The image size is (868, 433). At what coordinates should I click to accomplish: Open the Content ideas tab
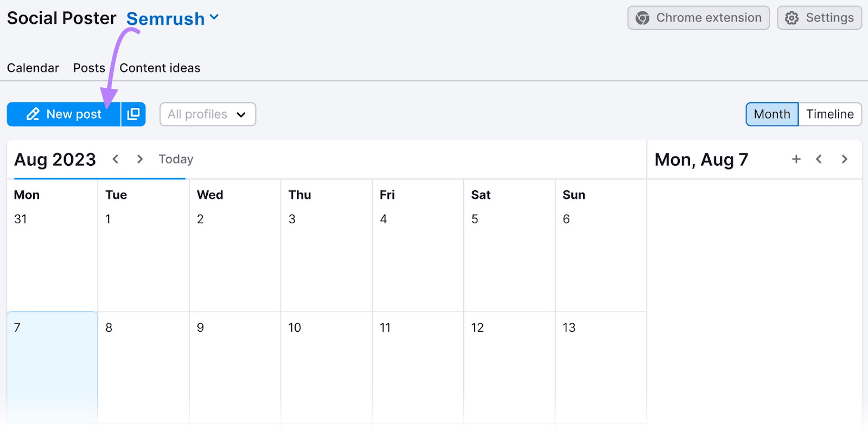click(x=159, y=68)
